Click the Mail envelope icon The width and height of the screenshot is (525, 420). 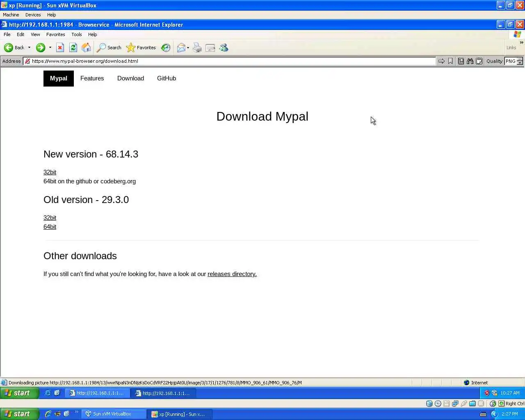[x=181, y=48]
